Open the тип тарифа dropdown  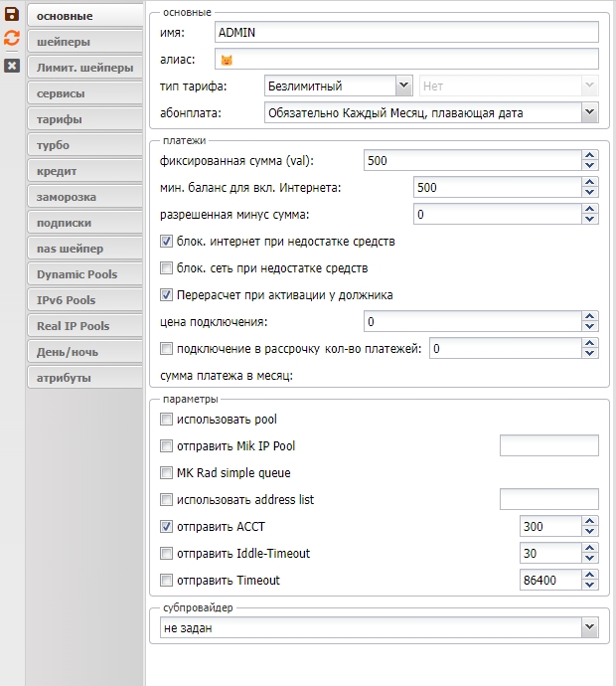point(403,86)
